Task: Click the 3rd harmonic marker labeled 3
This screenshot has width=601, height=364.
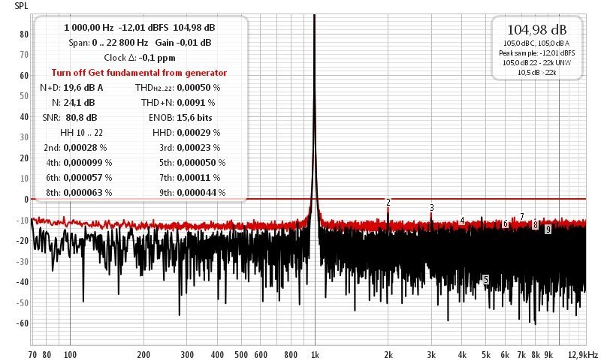Action: [432, 207]
